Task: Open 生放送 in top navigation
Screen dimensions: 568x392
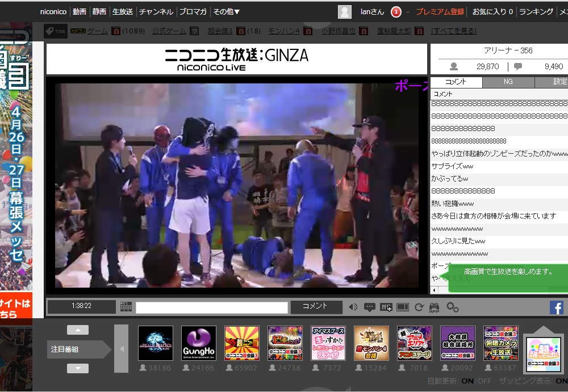Action: coord(123,12)
